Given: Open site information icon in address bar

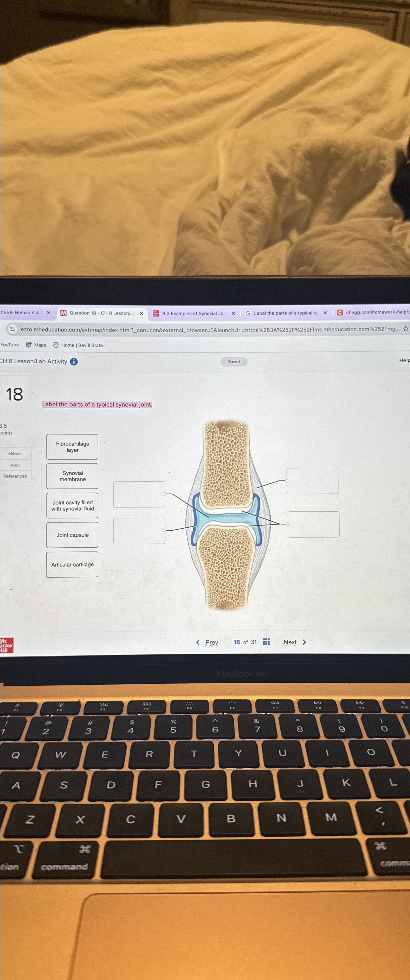Looking at the screenshot, I should tap(13, 329).
